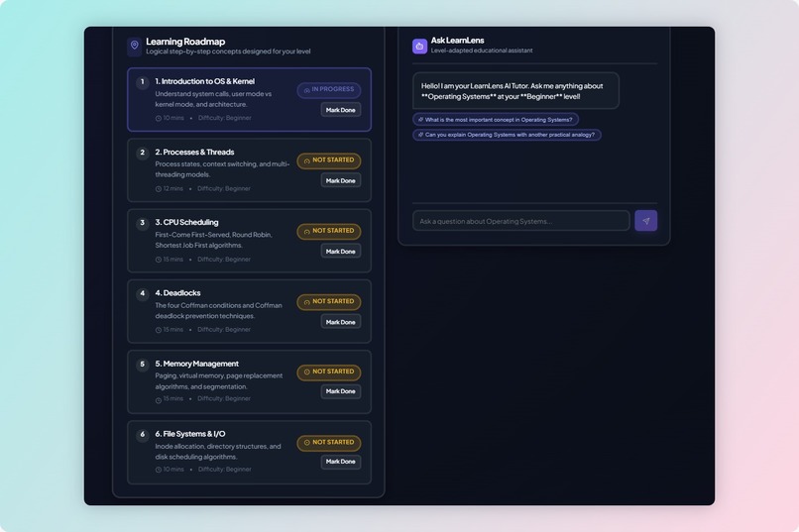Click 'four Coffman conditions' description text

219,310
